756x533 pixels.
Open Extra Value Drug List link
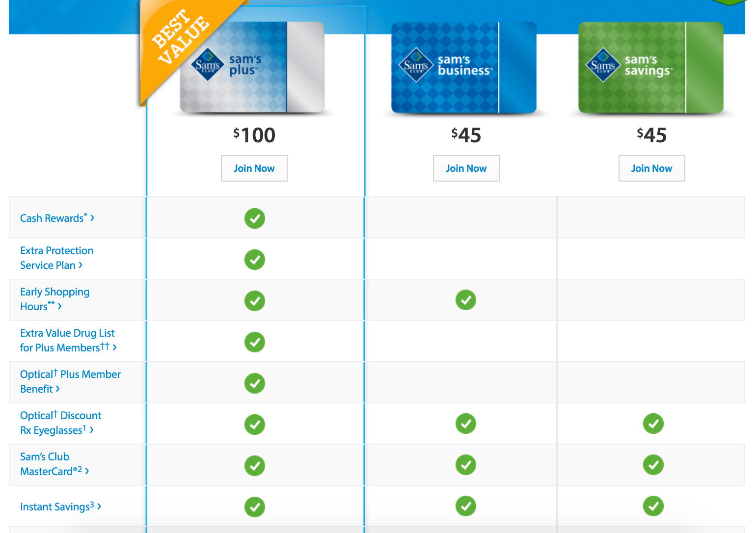(x=68, y=341)
